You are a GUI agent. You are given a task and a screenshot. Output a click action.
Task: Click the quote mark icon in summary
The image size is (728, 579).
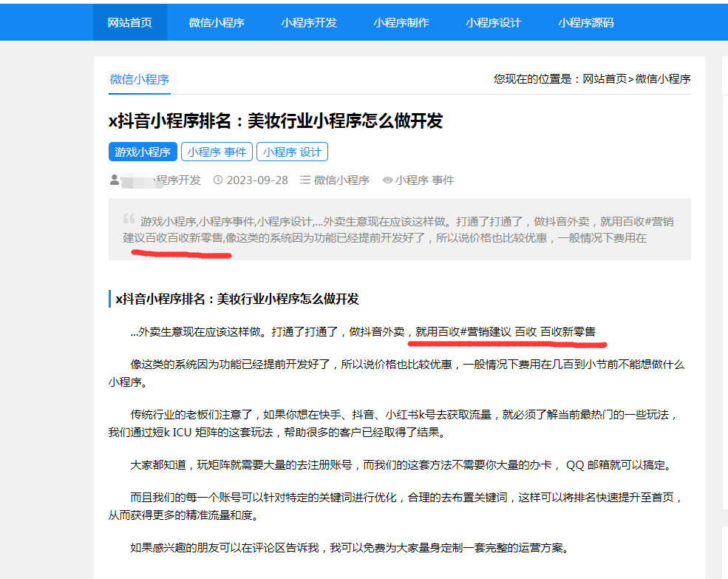(x=129, y=218)
